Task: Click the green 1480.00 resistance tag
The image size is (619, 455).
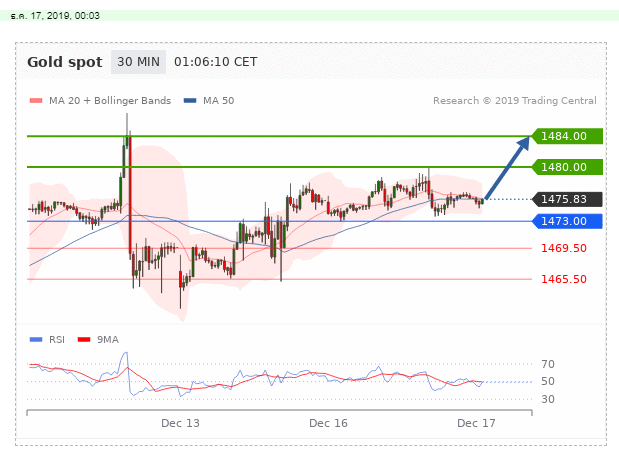Action: pos(567,167)
